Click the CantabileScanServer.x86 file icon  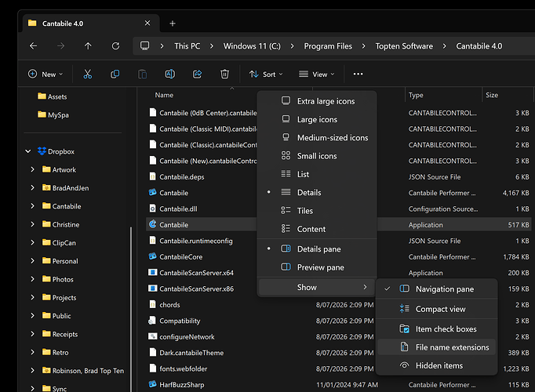tap(152, 289)
